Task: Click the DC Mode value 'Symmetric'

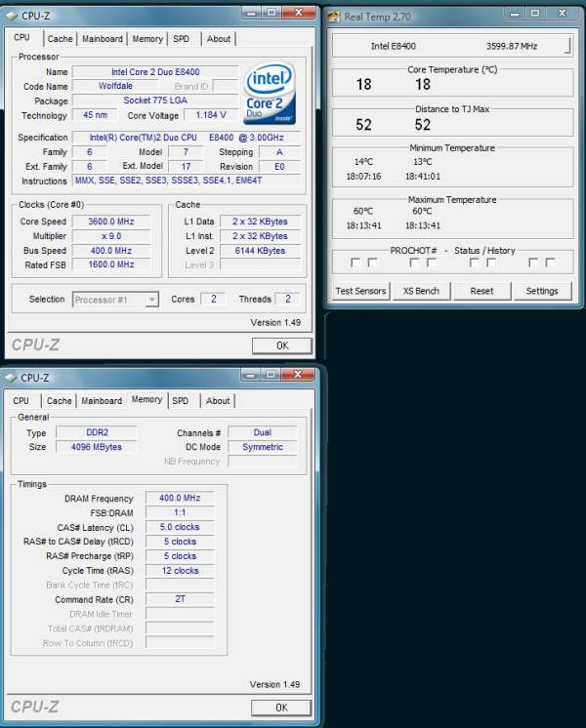Action: click(263, 447)
